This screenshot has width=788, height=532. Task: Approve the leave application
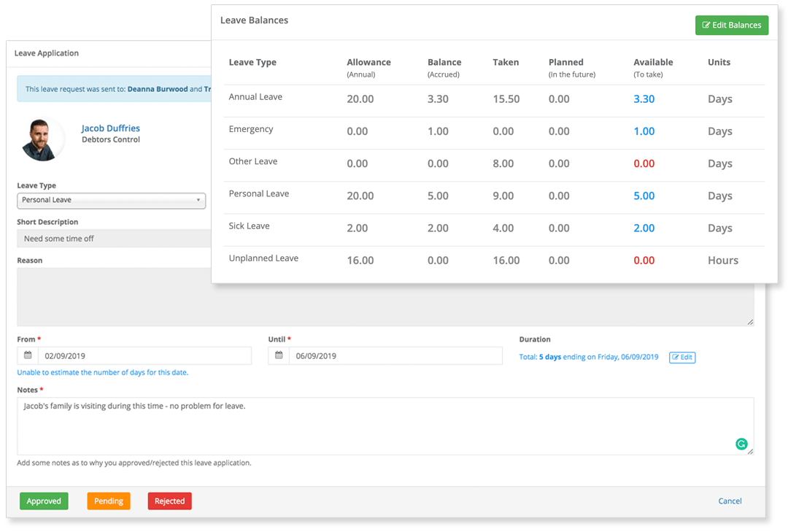(x=44, y=501)
